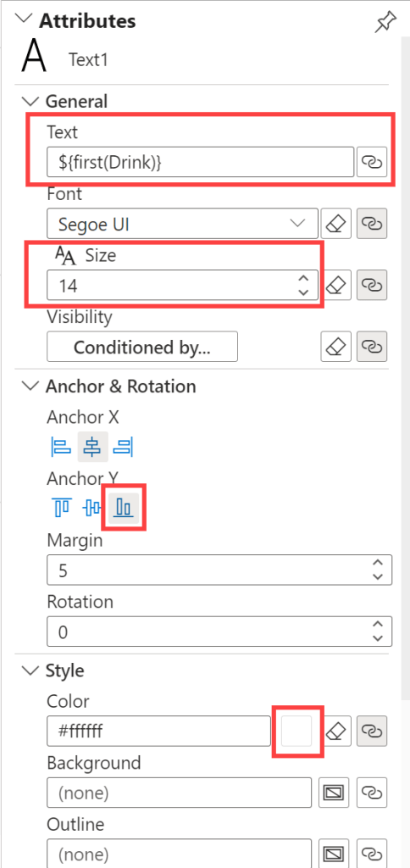Click the link icon beside Text field
410x868 pixels.
(x=372, y=162)
